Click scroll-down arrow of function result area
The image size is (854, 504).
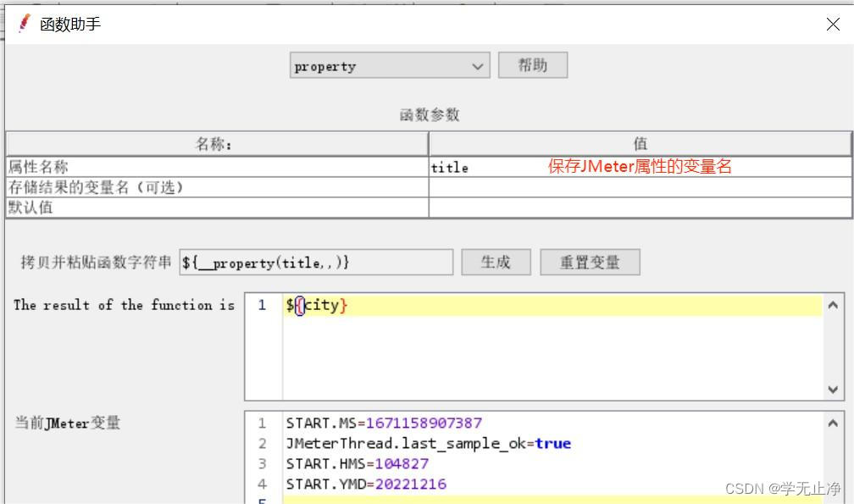(x=833, y=389)
